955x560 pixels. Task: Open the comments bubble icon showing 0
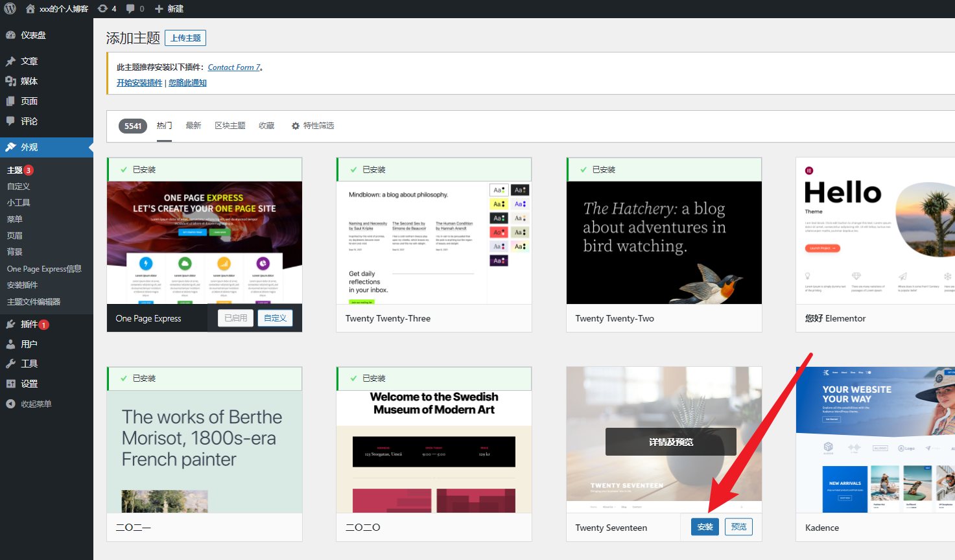130,8
